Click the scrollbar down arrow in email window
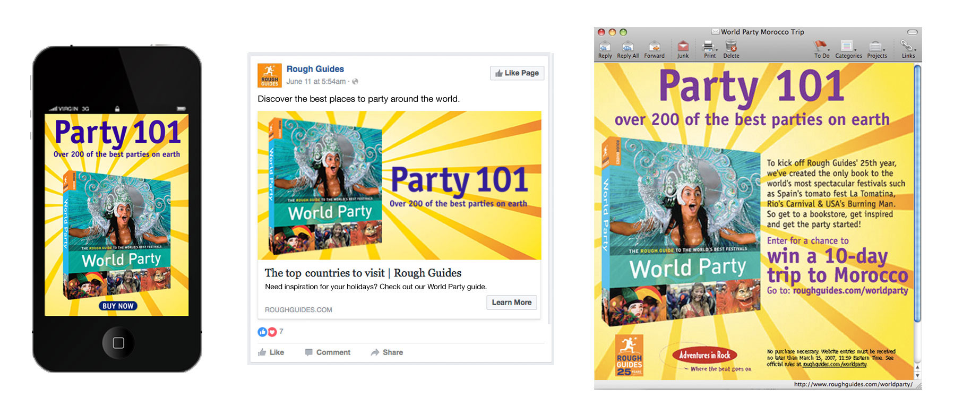Image resolution: width=980 pixels, height=415 pixels. pyautogui.click(x=917, y=376)
